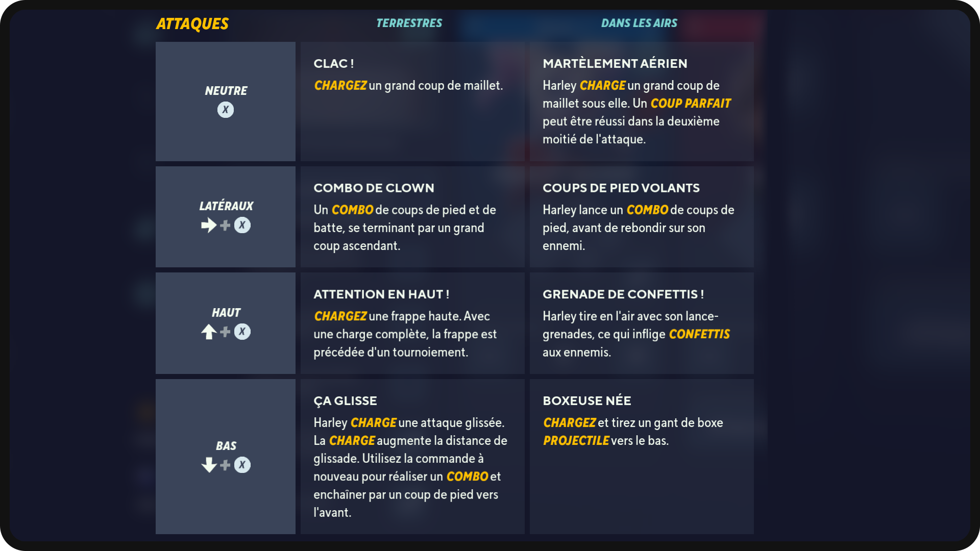Click the right arrow icon under LATÉRAUX
The width and height of the screenshot is (980, 551).
(x=209, y=225)
